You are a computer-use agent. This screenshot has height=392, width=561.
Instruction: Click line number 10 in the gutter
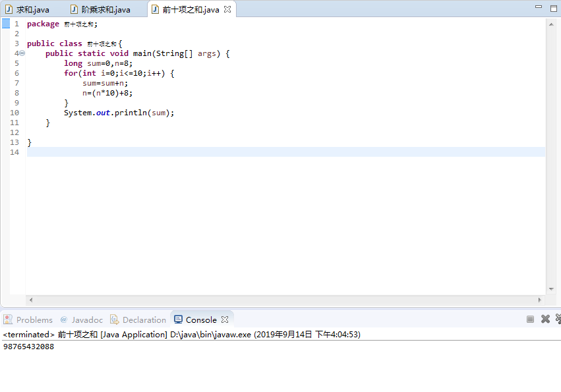[15, 113]
